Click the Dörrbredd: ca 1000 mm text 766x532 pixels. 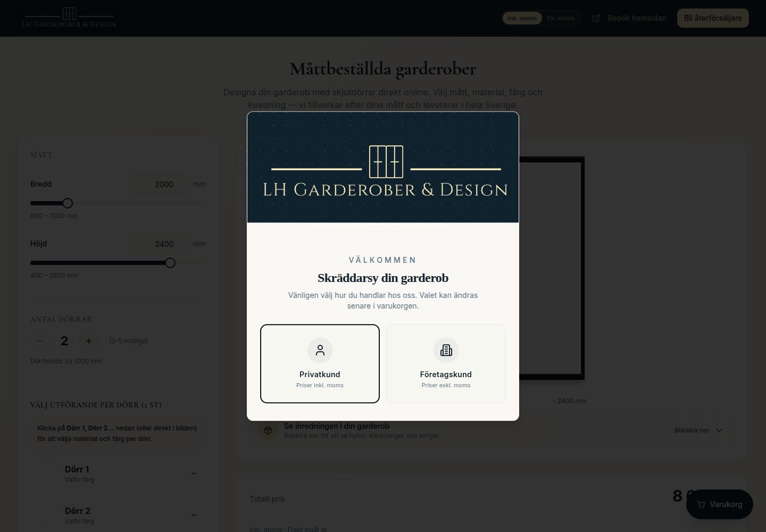pos(66,361)
